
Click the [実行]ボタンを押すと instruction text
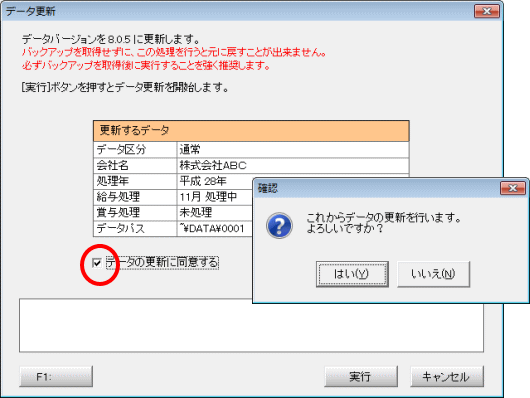click(125, 88)
